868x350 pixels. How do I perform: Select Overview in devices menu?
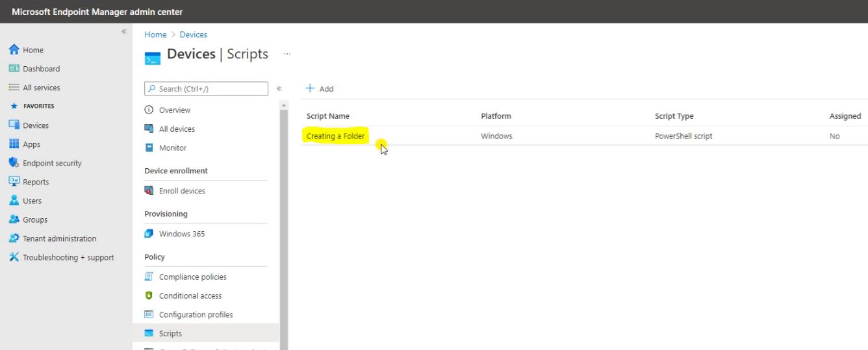[x=175, y=110]
